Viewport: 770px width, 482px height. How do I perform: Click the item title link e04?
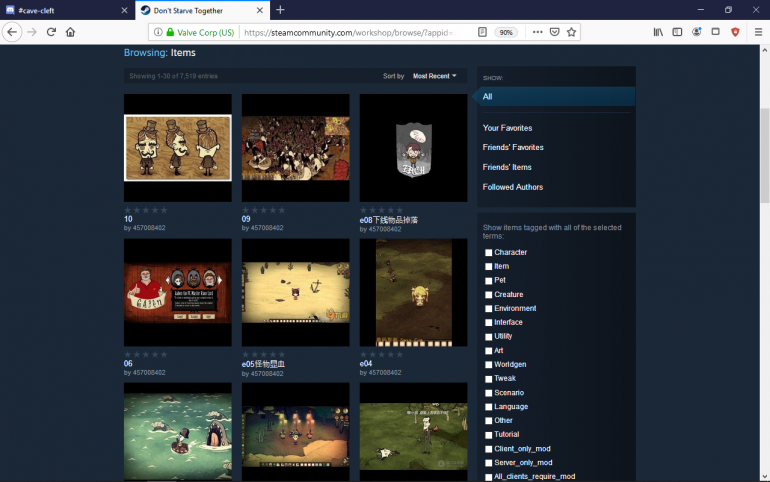[x=366, y=364]
